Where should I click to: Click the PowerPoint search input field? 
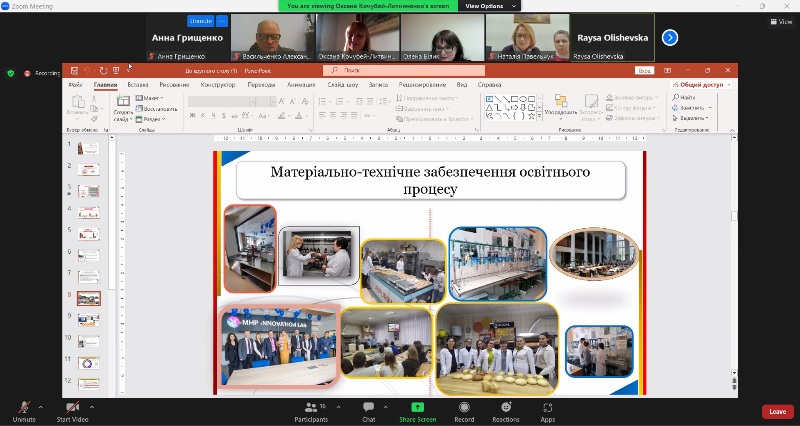(400, 71)
